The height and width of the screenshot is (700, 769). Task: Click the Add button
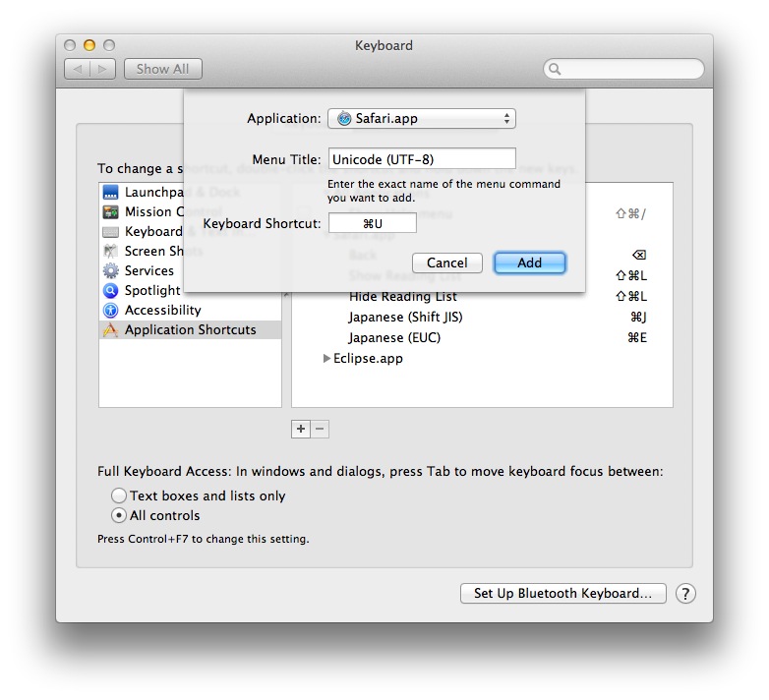[530, 262]
